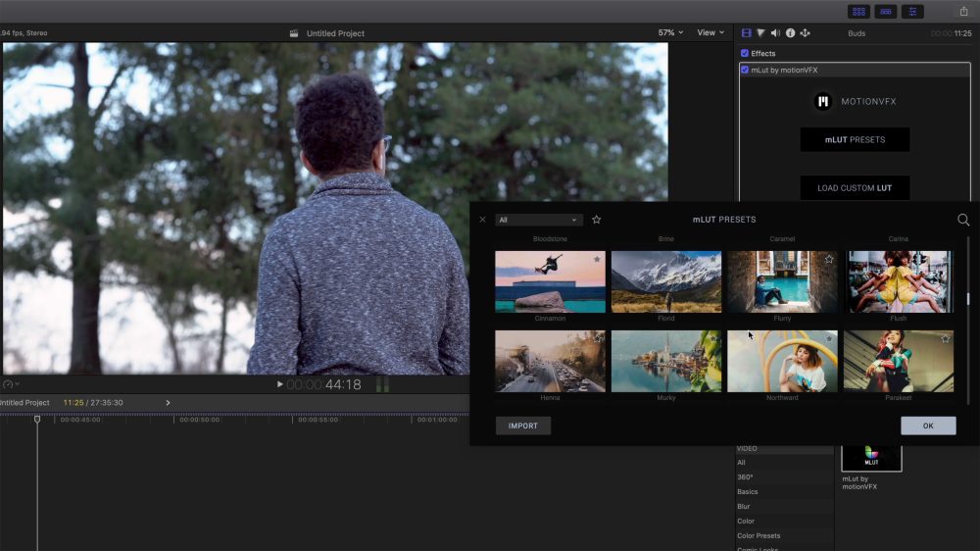The width and height of the screenshot is (980, 551).
Task: Click the 00:00:50:00 ruler mark
Action: (199, 420)
